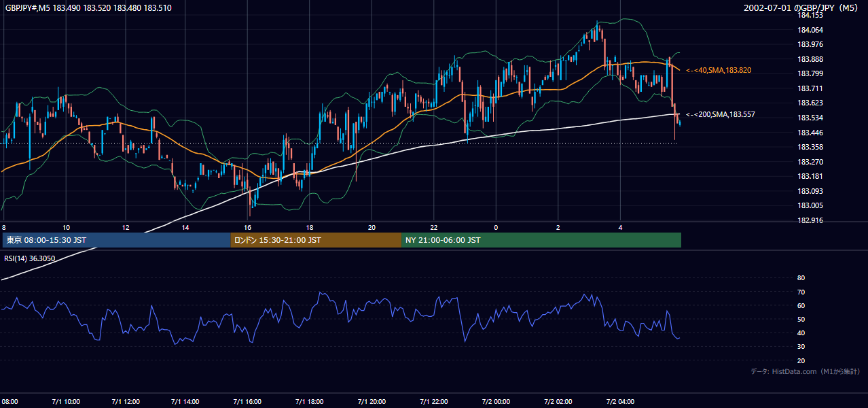Click the 183.623 price axis value

[810, 103]
